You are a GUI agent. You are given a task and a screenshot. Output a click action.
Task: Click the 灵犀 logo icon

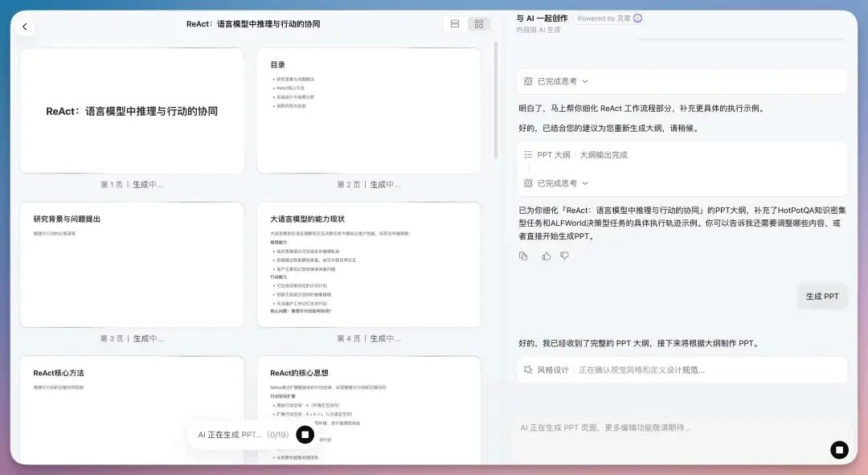(x=637, y=18)
